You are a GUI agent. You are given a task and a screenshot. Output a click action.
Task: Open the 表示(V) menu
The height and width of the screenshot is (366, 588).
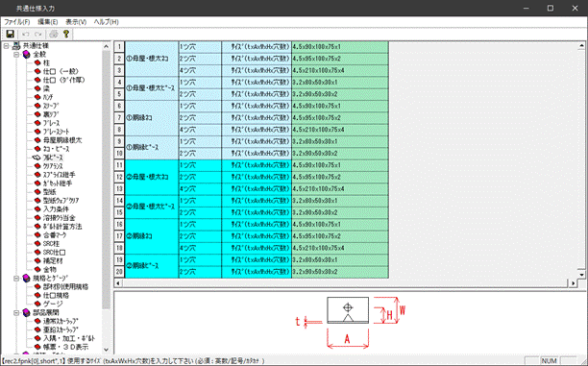tap(76, 22)
